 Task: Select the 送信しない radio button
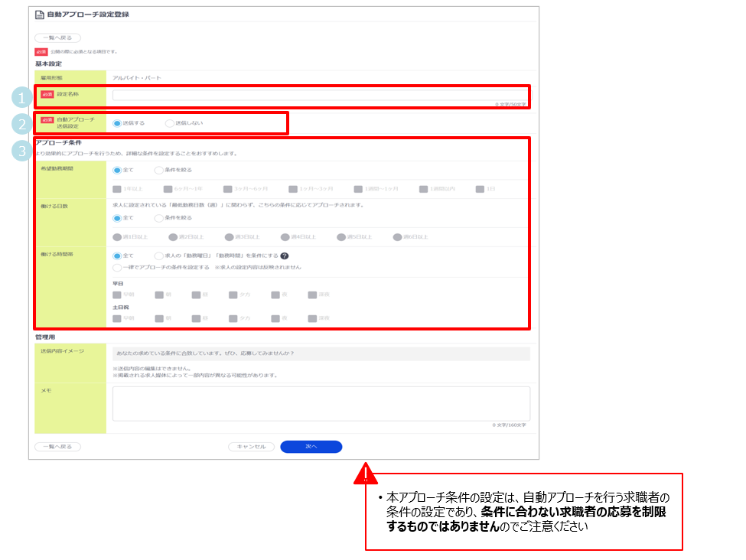pyautogui.click(x=170, y=122)
